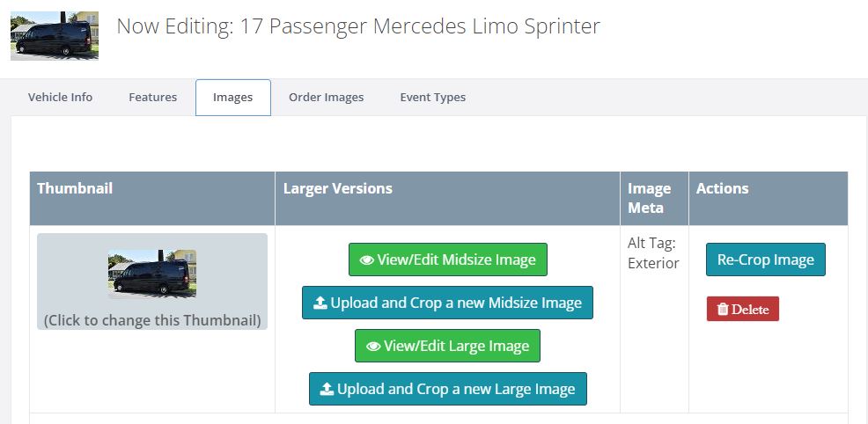The image size is (868, 424).
Task: Delete the Exterior image
Action: (x=743, y=309)
